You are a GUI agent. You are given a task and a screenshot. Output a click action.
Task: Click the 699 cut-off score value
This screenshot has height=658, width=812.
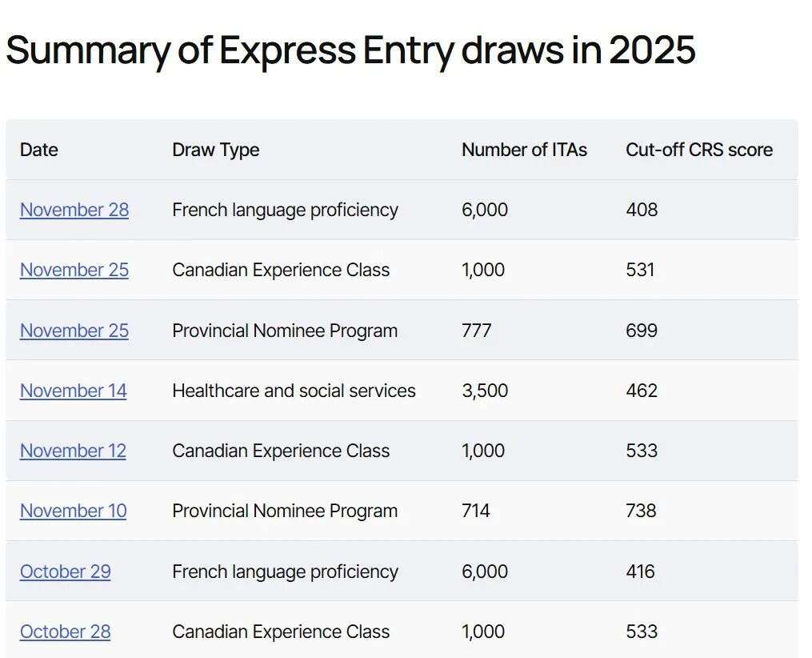coord(641,331)
